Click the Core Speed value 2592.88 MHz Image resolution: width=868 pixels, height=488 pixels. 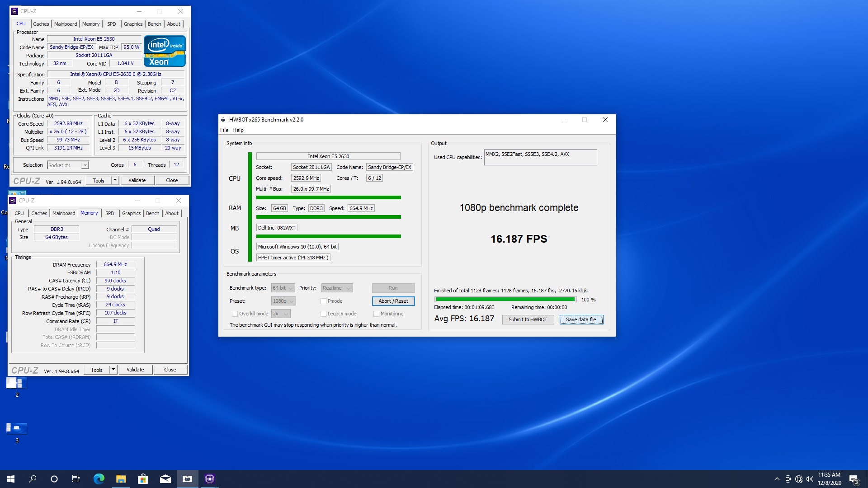68,124
